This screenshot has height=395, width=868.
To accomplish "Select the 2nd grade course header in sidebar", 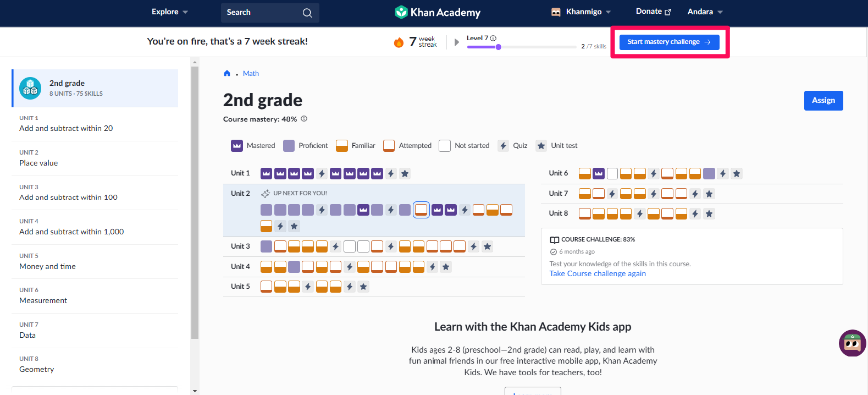I will click(x=95, y=88).
